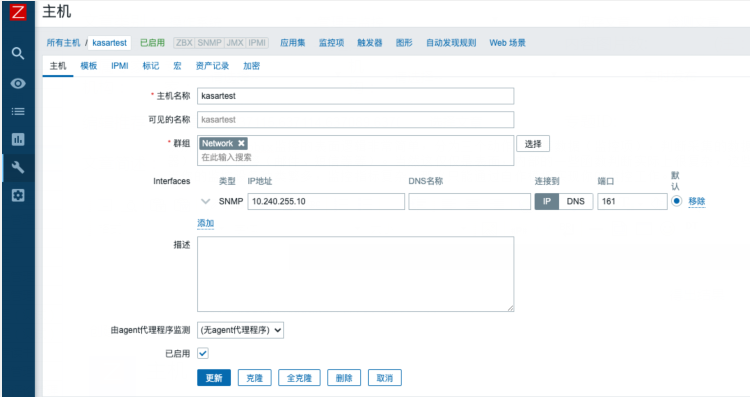Expand the SNMP interface details chevron
This screenshot has height=397, width=750.
(x=206, y=201)
